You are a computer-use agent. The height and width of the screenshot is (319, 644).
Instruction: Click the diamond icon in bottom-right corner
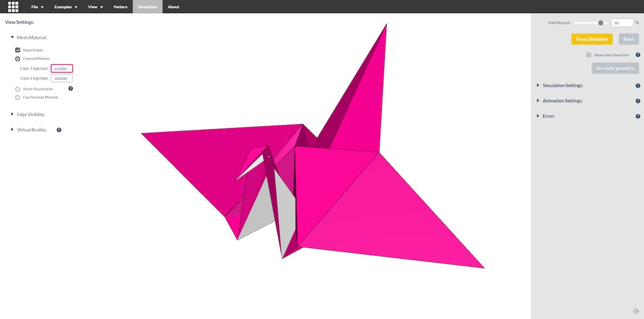coord(636,311)
